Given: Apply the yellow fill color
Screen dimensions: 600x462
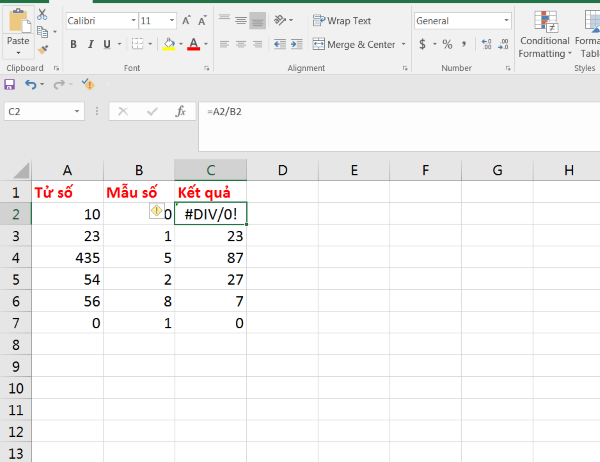Looking at the screenshot, I should tap(169, 44).
